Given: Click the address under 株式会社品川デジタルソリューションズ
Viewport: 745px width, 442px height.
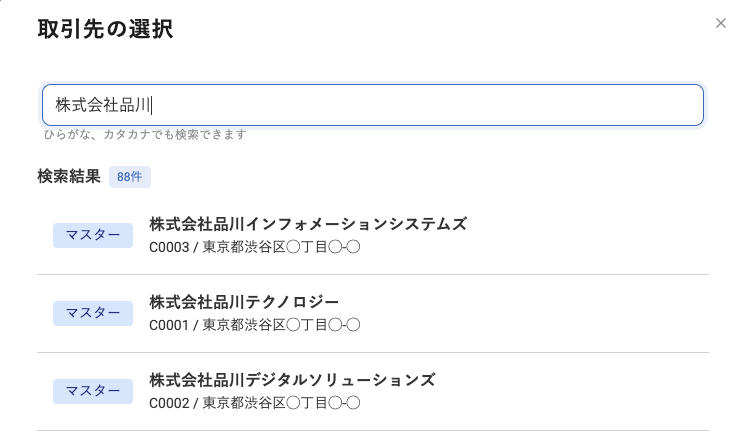Looking at the screenshot, I should (x=281, y=403).
